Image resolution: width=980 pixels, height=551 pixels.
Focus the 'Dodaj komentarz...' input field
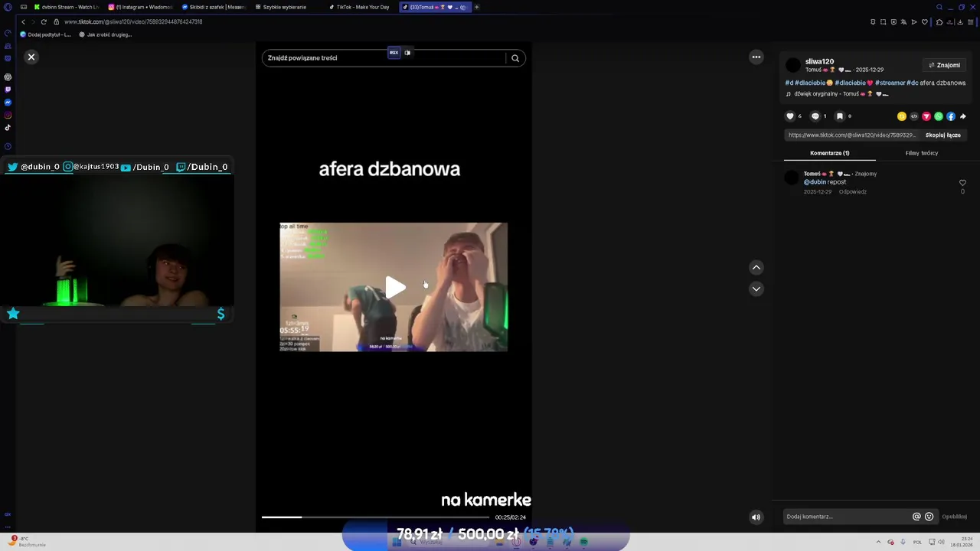coord(846,517)
